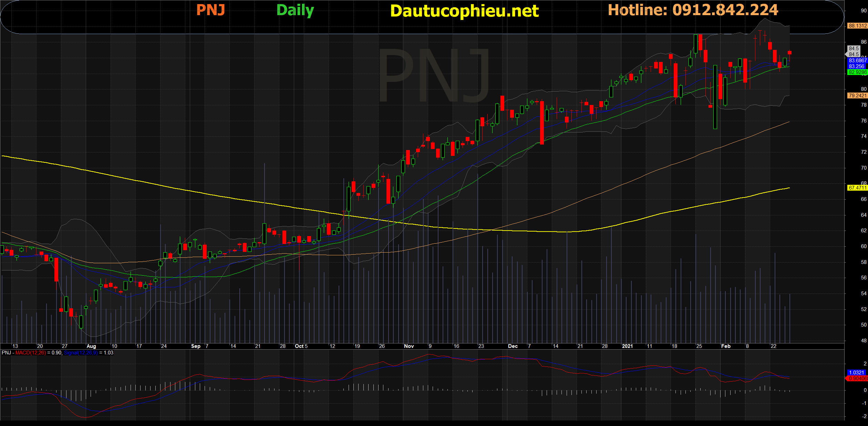The image size is (868, 426).
Task: Click the Dec label on date axis
Action: tap(513, 346)
